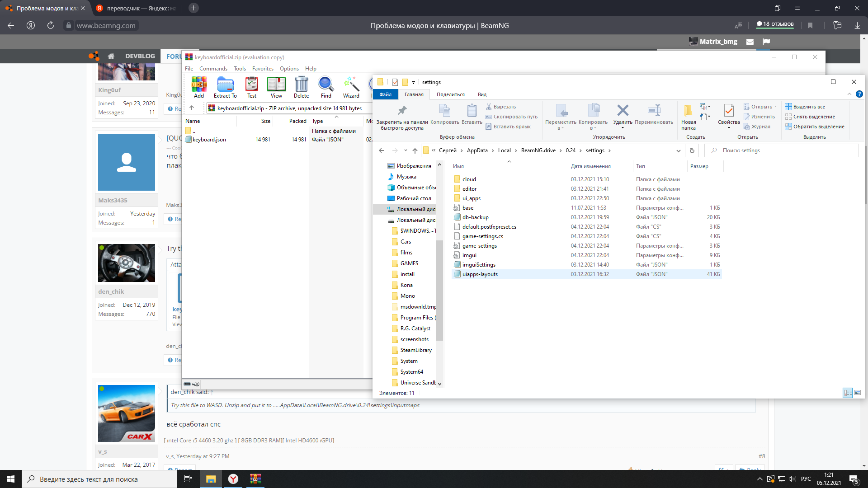Open browser downloads arrow icon
Screen dimensions: 868x488
pos(857,25)
